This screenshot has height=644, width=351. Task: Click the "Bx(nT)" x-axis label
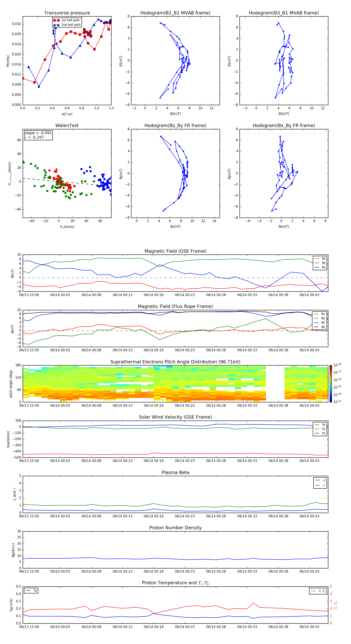[x=284, y=227]
